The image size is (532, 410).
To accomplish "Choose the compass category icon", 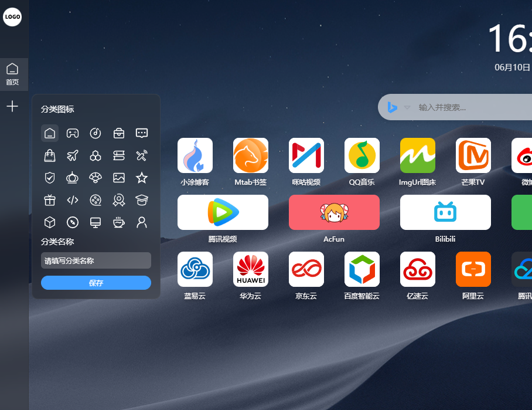I will click(73, 222).
